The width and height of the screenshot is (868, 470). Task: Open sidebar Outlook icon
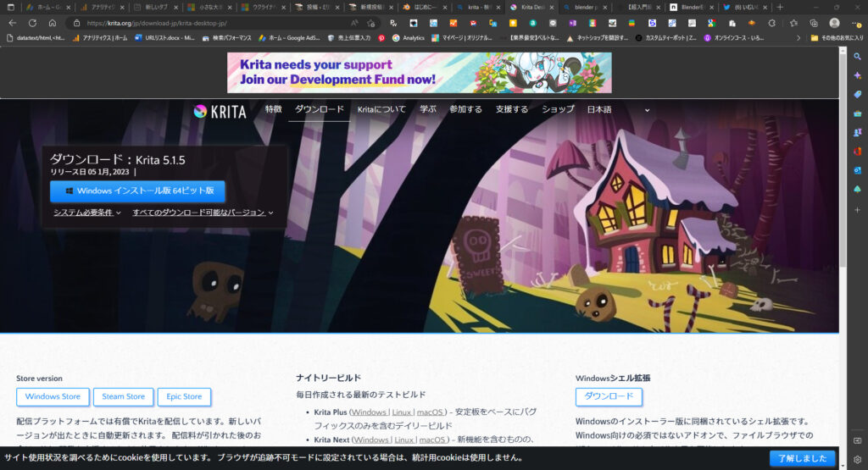tap(857, 170)
